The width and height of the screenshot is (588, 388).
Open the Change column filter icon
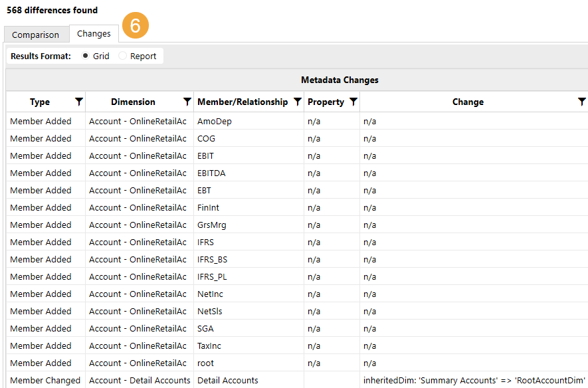click(x=582, y=102)
